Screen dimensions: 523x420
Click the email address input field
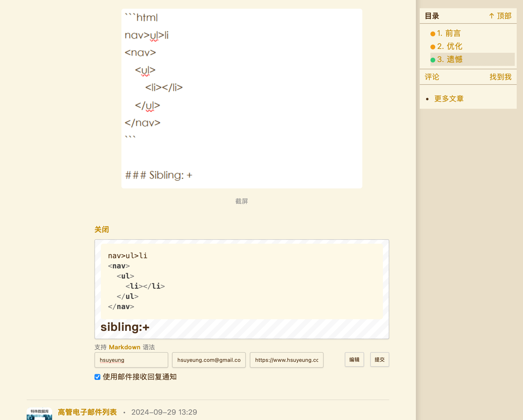click(209, 360)
